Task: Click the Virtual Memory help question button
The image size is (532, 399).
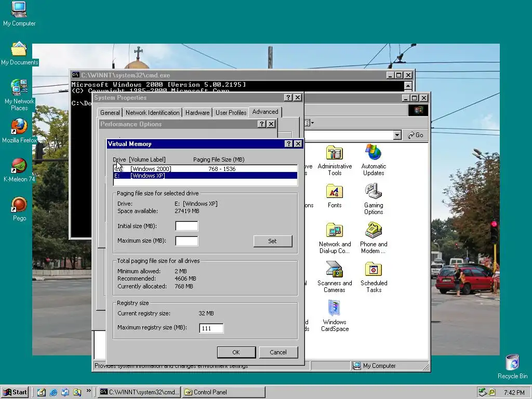Action: (288, 144)
